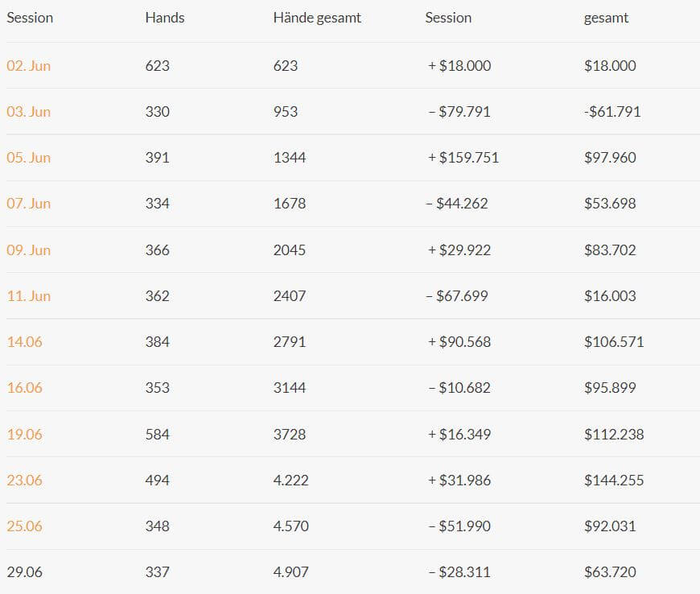The height and width of the screenshot is (594, 700).
Task: Click the Hands column header
Action: pyautogui.click(x=165, y=18)
